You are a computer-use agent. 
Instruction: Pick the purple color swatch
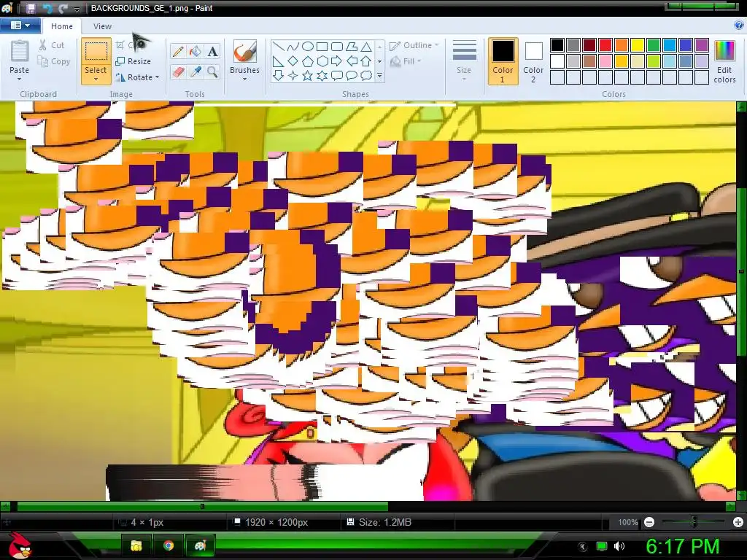[702, 45]
